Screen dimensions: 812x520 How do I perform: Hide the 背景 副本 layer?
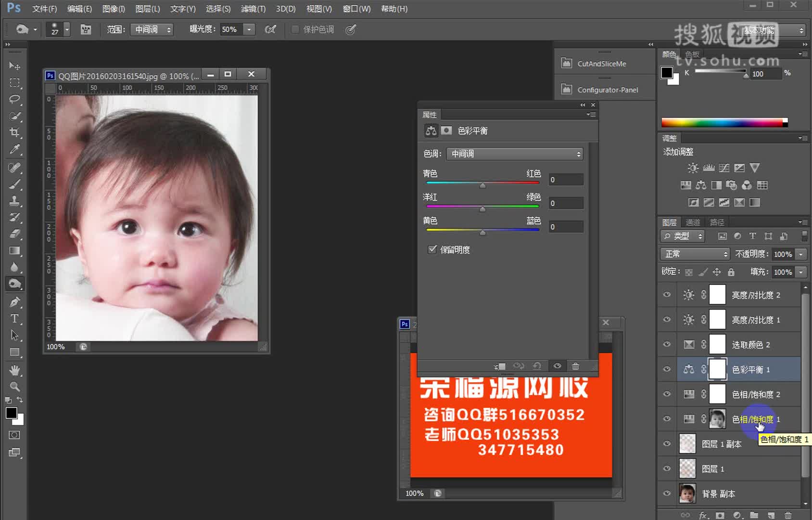(x=667, y=494)
